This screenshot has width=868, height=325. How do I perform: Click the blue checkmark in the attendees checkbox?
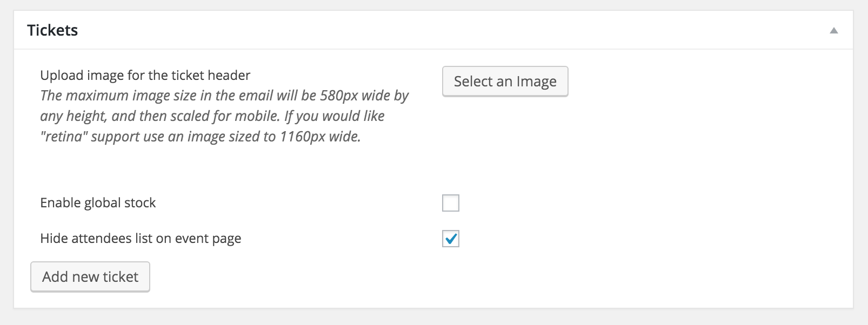(x=451, y=238)
